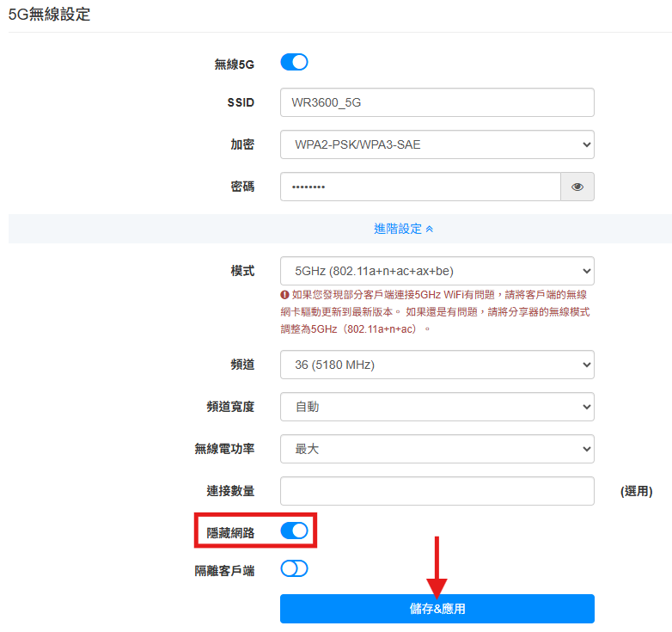Viewport: 672px width, 632px height.
Task: Click the 隱藏網路 label text
Action: click(x=230, y=532)
